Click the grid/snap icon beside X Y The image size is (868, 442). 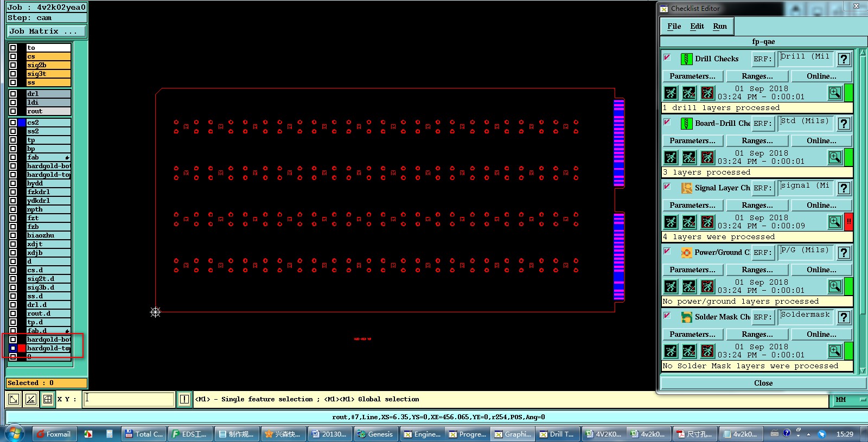pos(48,399)
